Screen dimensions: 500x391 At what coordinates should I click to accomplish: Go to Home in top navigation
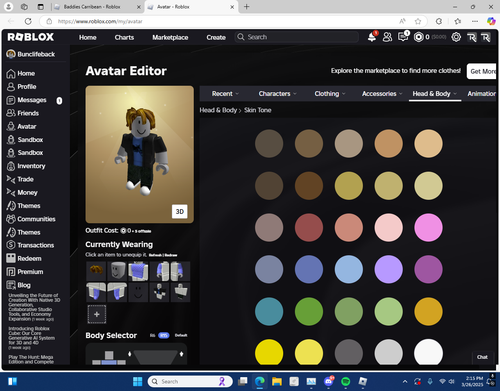coord(88,37)
